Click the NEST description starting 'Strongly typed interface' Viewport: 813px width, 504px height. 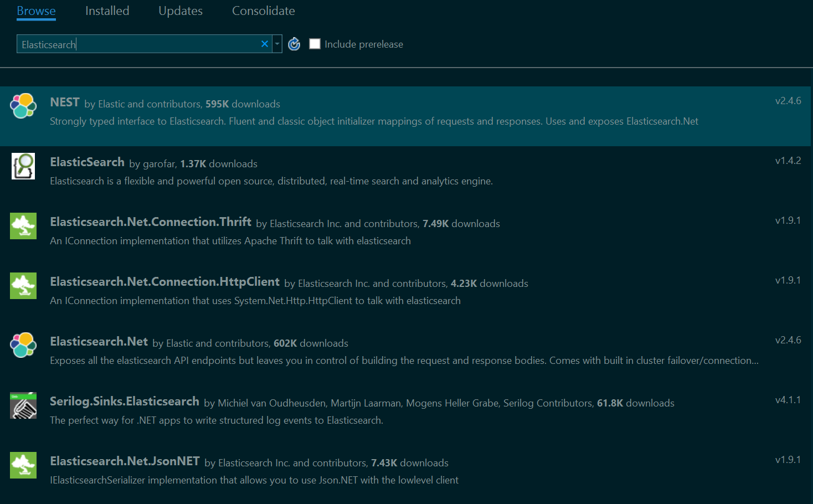click(374, 121)
